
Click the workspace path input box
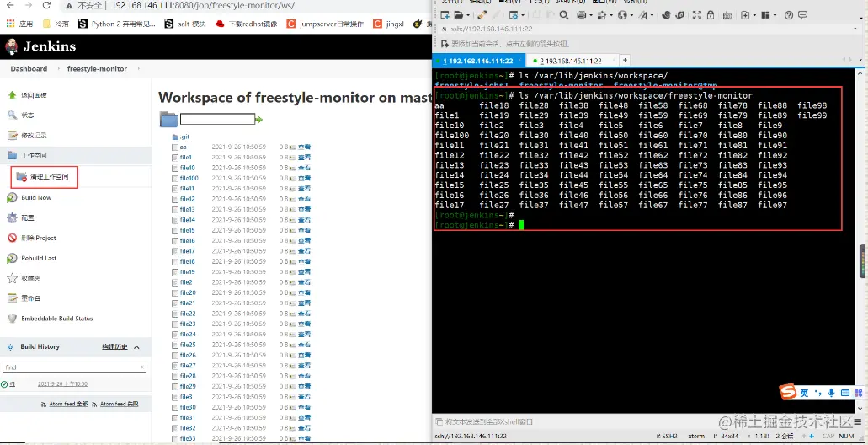[x=217, y=119]
